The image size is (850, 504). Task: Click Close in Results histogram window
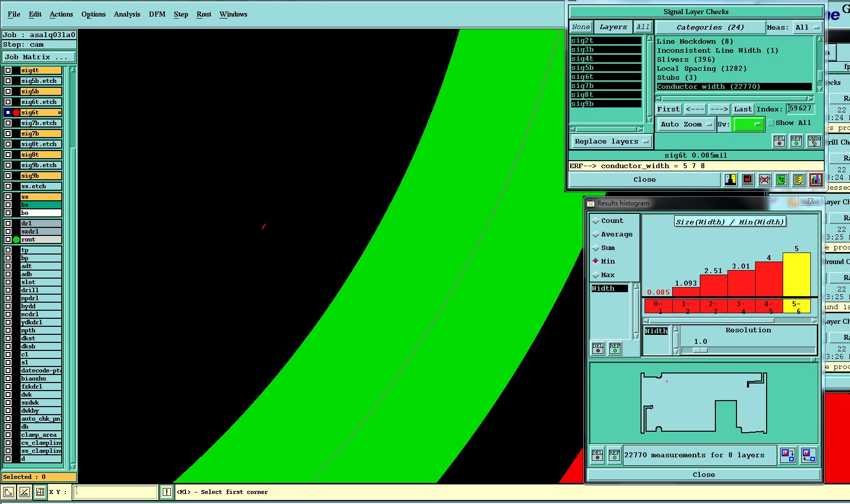pos(704,475)
